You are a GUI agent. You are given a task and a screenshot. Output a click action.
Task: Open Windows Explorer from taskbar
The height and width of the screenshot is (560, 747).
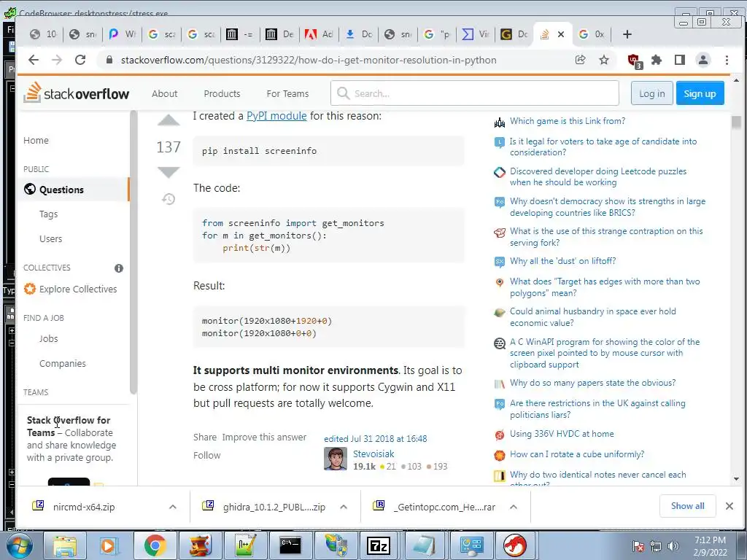click(65, 545)
